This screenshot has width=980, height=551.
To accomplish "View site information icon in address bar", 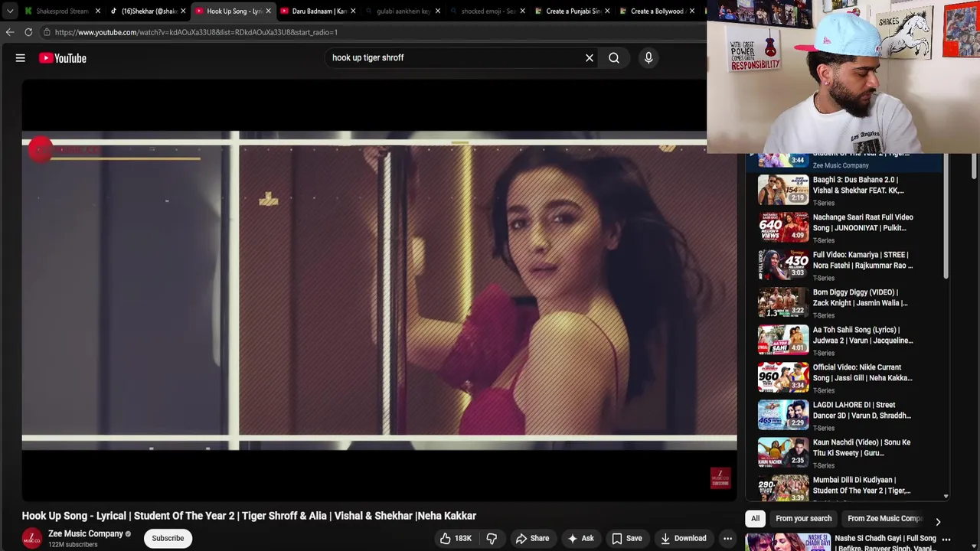I will click(47, 32).
